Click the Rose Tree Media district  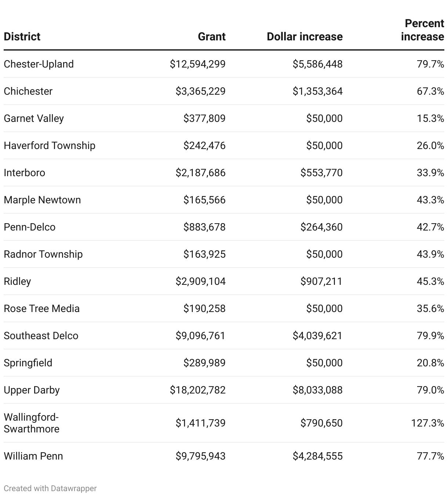[x=41, y=309]
